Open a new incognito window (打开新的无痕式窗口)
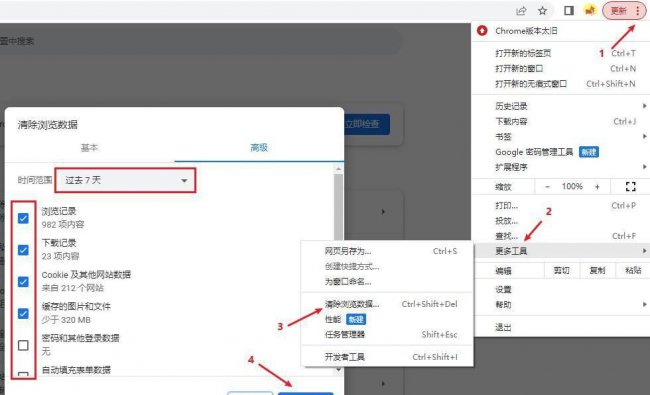Viewport: 650px width, 395px height. point(560,84)
